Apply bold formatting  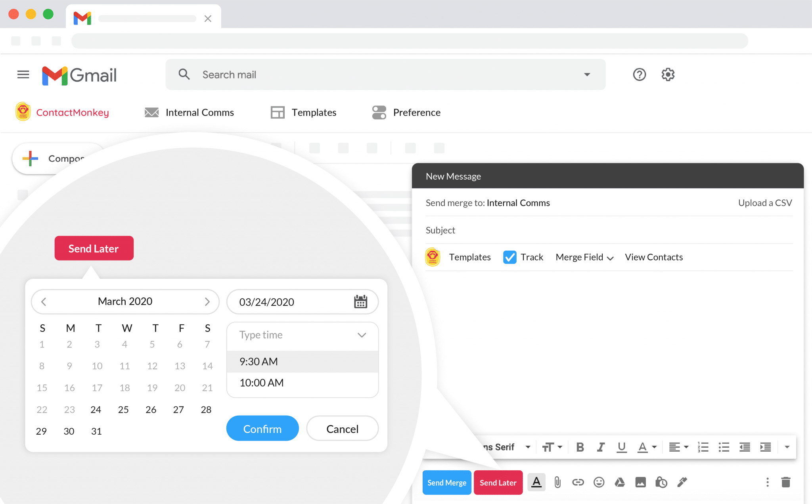580,447
